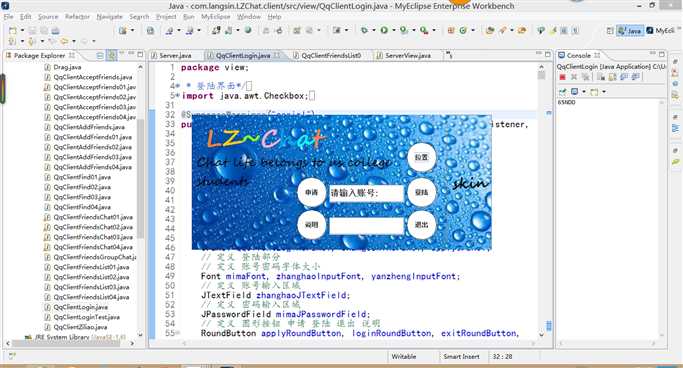Maximize the Console view
The image size is (683, 368).
(x=662, y=54)
